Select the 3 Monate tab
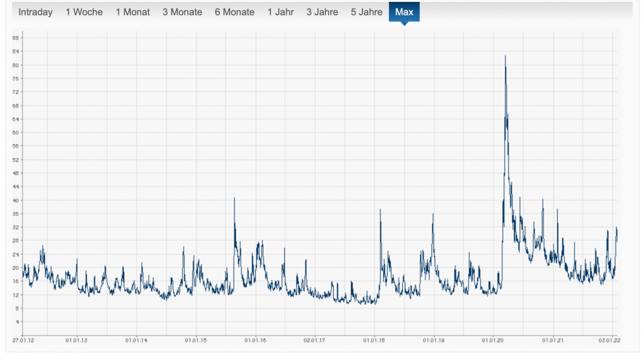This screenshot has height=360, width=644. click(x=182, y=12)
